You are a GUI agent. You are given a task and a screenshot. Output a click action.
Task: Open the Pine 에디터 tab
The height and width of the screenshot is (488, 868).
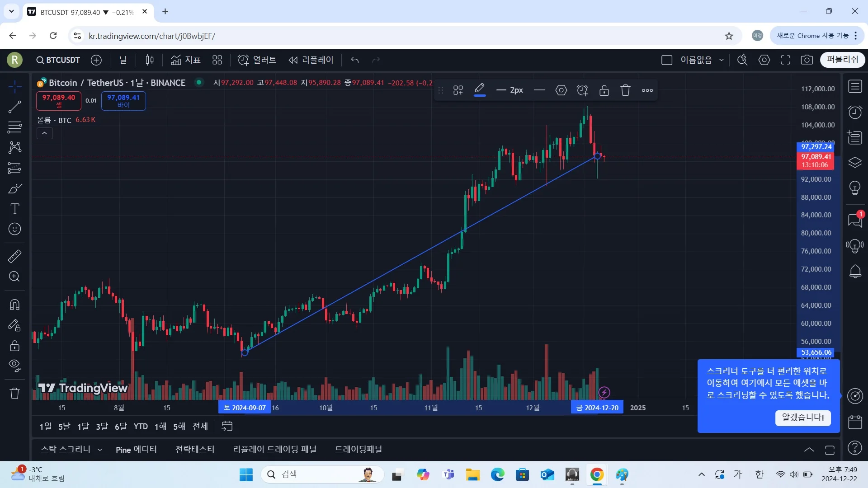coord(136,450)
